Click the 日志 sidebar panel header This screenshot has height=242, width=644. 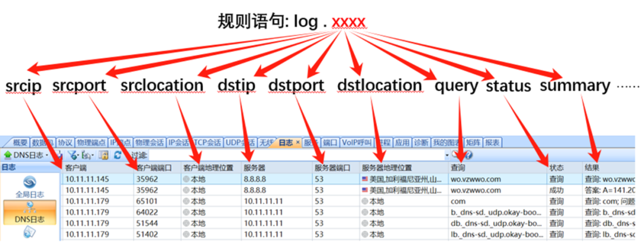(x=30, y=167)
